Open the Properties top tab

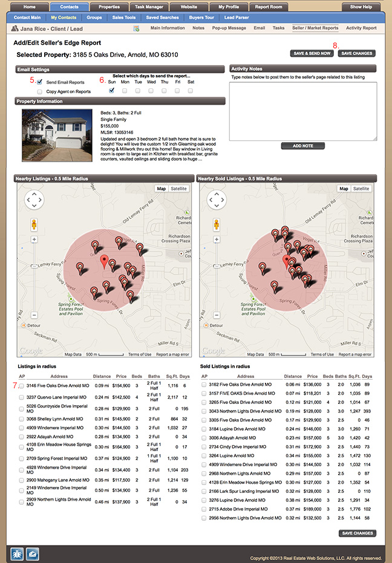click(109, 7)
